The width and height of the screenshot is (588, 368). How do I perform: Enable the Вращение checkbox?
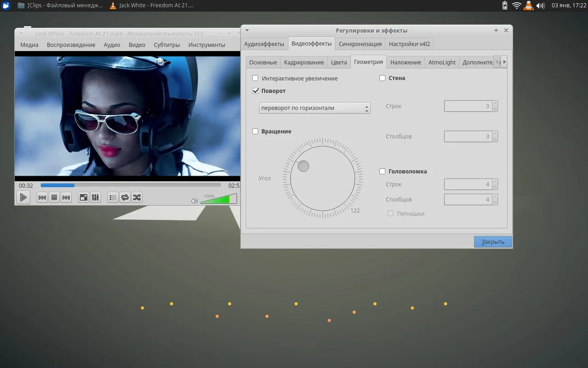pos(255,132)
